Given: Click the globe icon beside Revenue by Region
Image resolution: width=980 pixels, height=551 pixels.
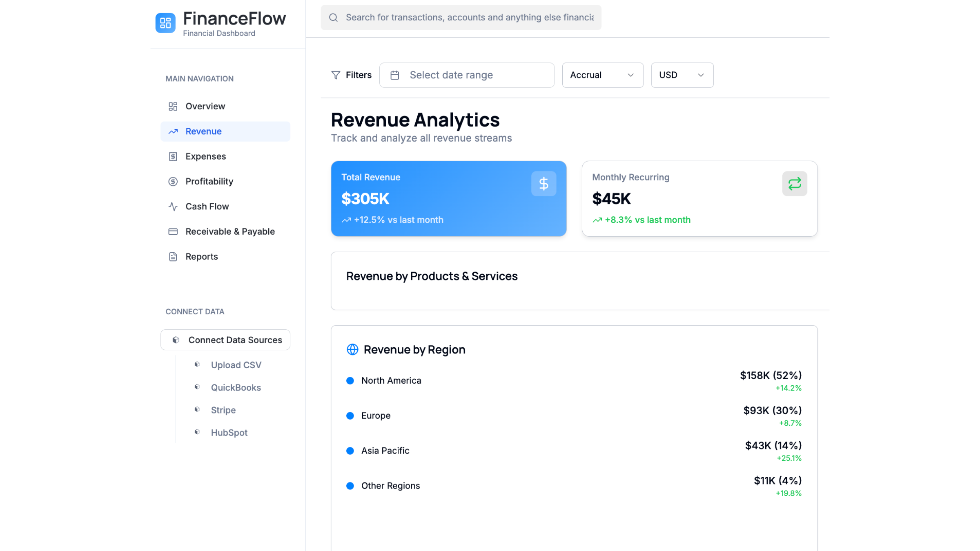Looking at the screenshot, I should point(352,349).
